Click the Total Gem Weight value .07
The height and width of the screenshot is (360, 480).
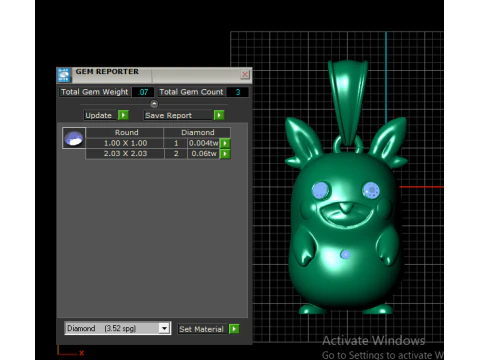[143, 92]
